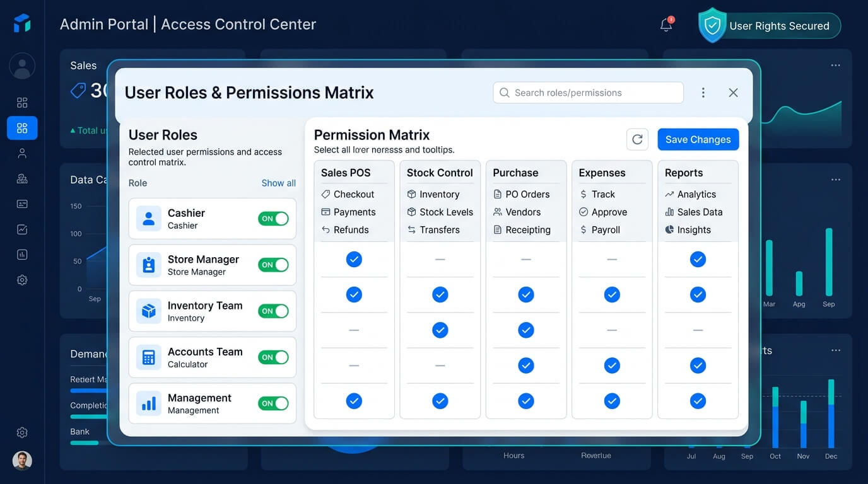The image size is (868, 484).
Task: Turn off the Inventory Team role toggle
Action: coord(273,311)
